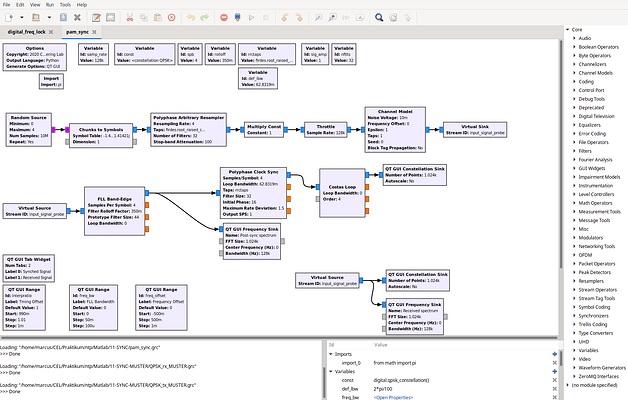Click the Open Properties link for freq_bw
628x400 pixels.
pos(393,397)
